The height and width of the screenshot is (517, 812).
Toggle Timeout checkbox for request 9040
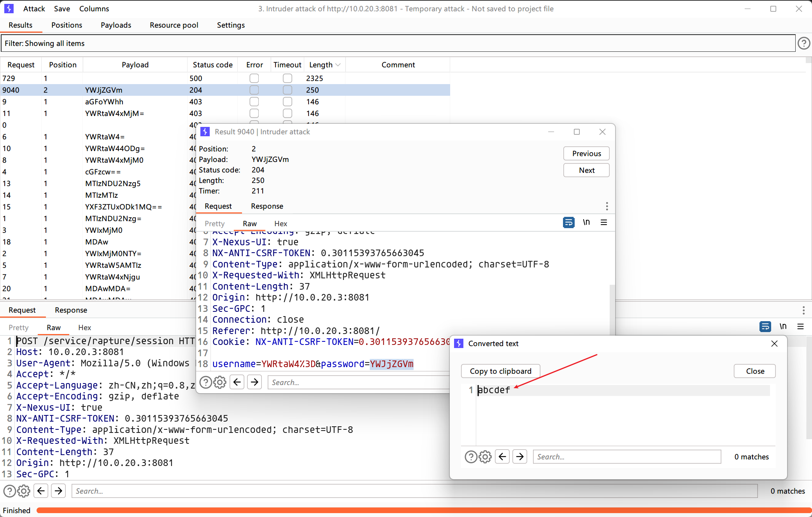(x=287, y=90)
